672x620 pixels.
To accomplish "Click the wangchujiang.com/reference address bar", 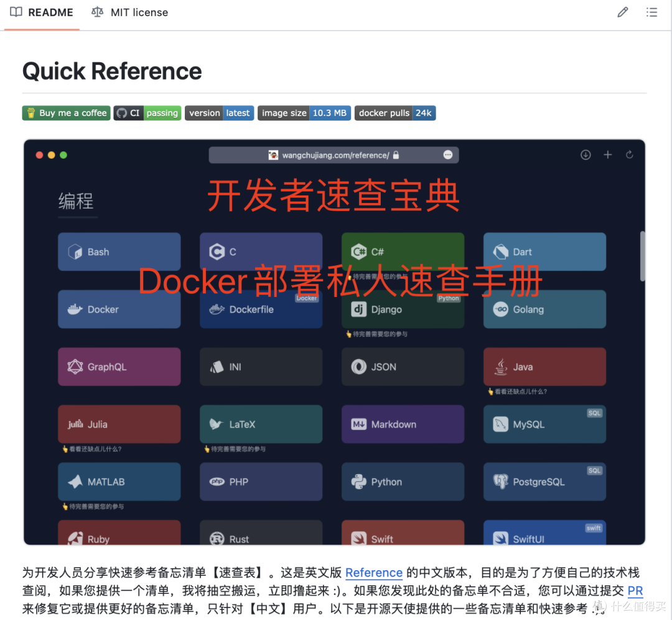I will [x=334, y=155].
